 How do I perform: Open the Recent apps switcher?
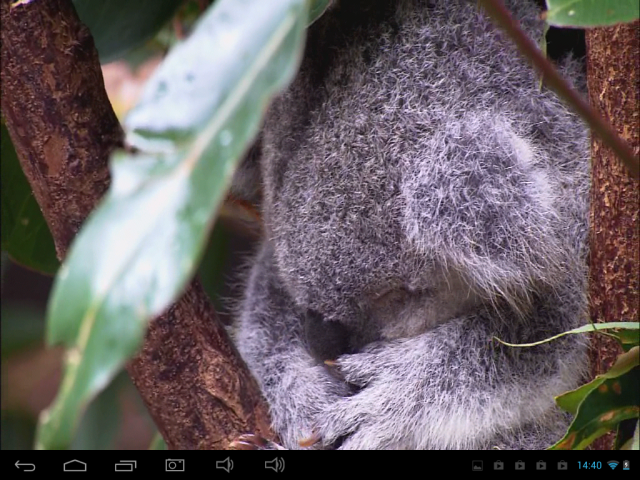point(125,465)
